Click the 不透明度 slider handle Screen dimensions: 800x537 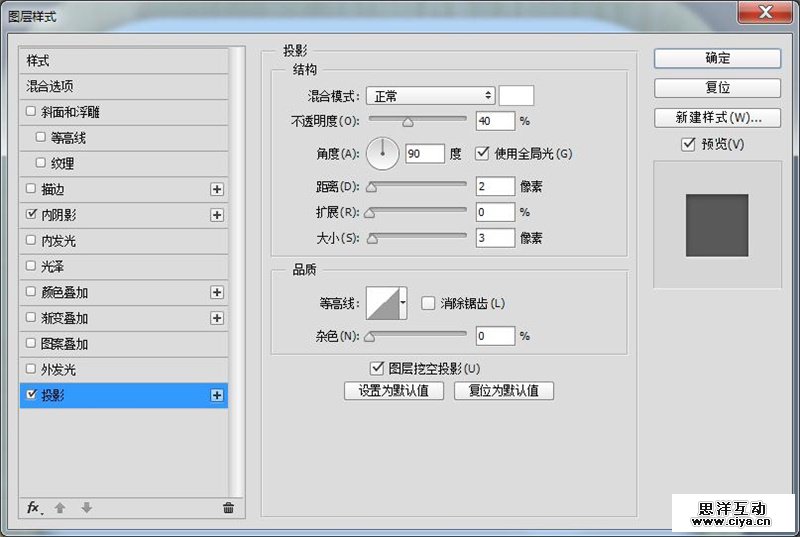point(408,123)
